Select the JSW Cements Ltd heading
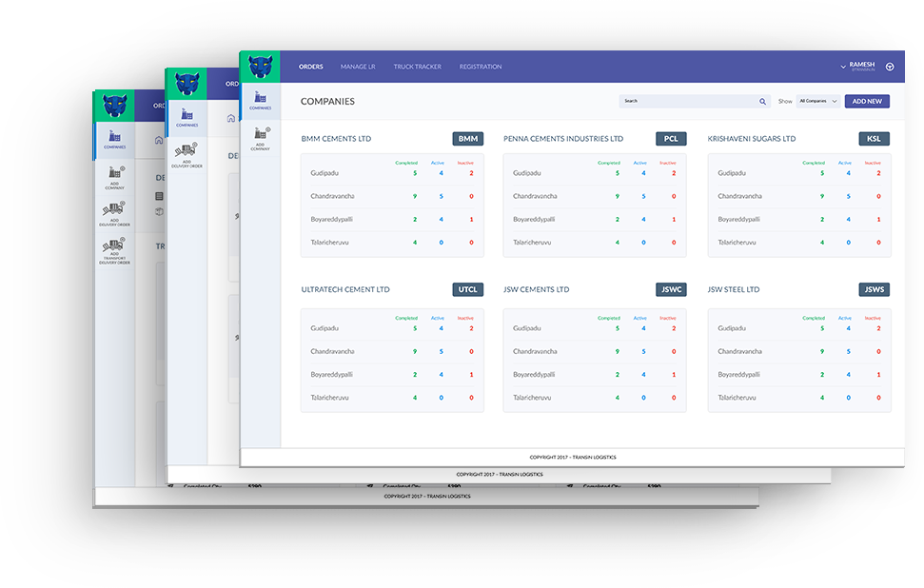This screenshot has width=924, height=588. coord(537,290)
